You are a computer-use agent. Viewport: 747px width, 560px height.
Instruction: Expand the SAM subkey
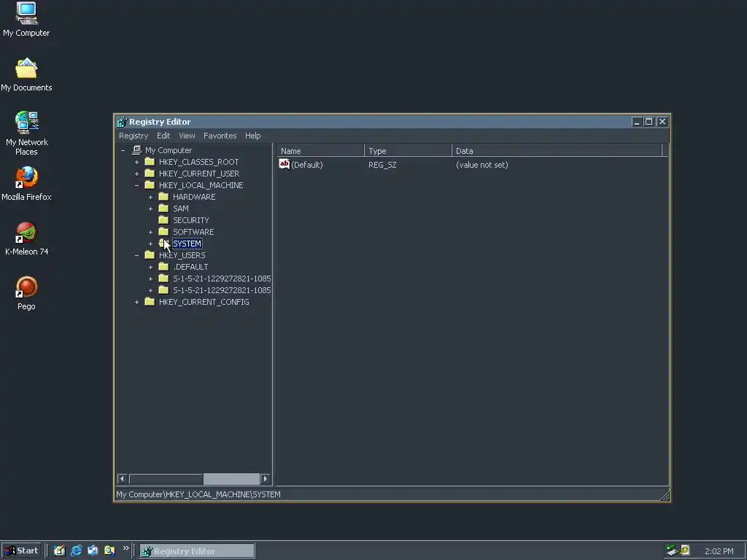click(150, 209)
